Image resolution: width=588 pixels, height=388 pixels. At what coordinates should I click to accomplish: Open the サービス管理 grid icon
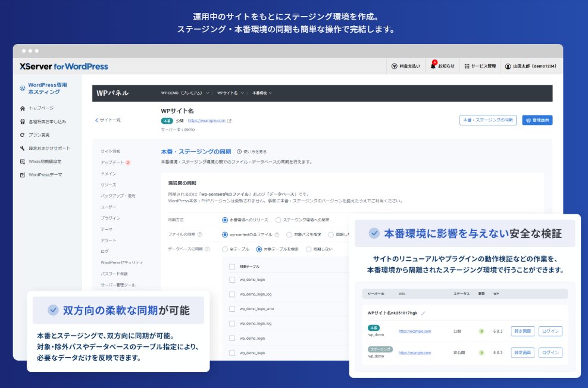pyautogui.click(x=468, y=65)
